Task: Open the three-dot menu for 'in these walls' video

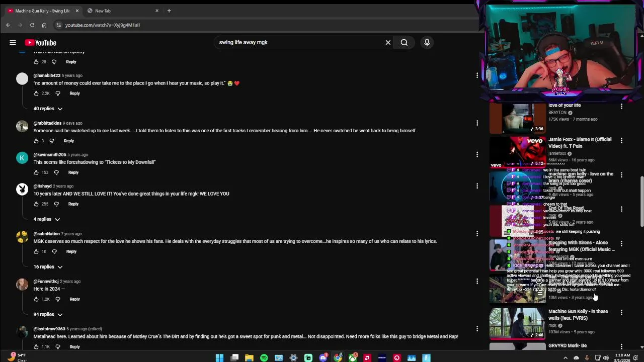Action: (621, 313)
